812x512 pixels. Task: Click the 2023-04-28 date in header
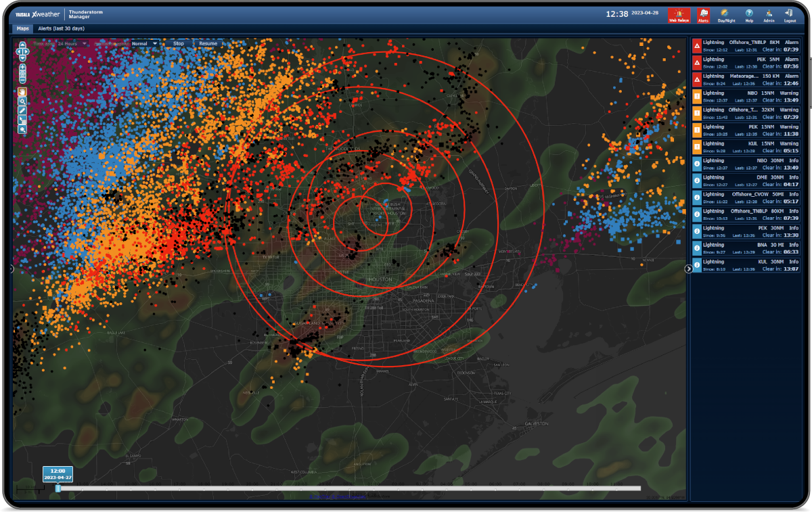click(645, 14)
